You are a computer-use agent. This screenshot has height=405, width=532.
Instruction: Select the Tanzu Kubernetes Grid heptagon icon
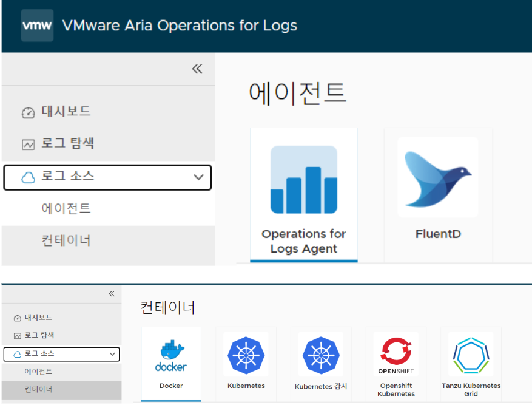[471, 355]
